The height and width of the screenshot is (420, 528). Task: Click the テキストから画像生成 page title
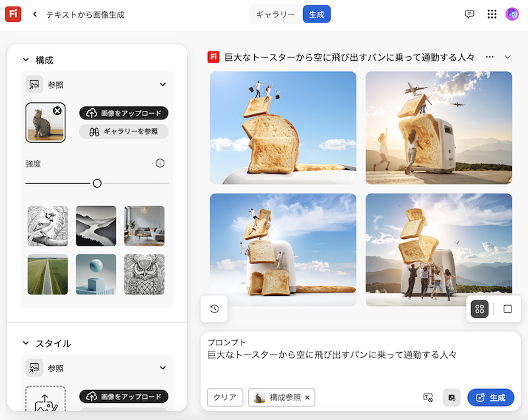coord(85,15)
